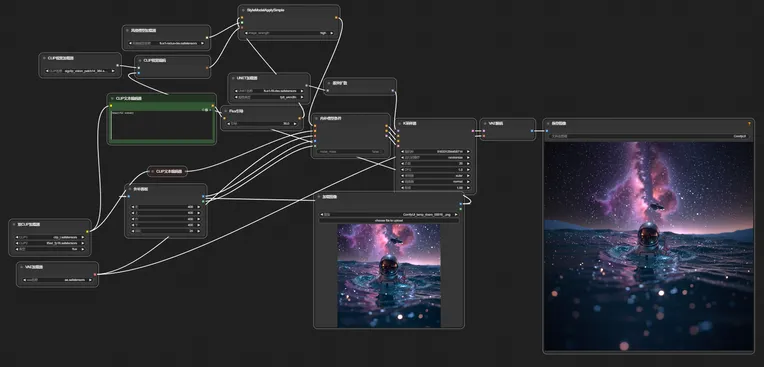Click the collapse dot of the dual CLIP loader node

click(14, 225)
